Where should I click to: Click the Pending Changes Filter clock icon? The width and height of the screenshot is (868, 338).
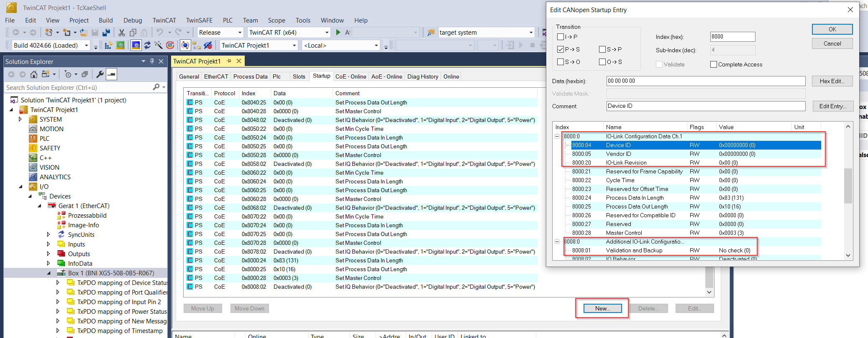pyautogui.click(x=68, y=74)
